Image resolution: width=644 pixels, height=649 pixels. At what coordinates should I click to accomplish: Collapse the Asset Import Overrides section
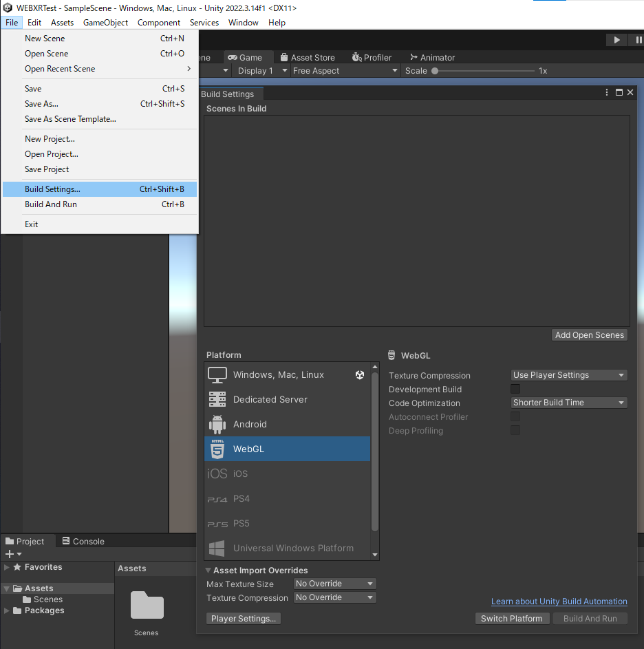208,571
